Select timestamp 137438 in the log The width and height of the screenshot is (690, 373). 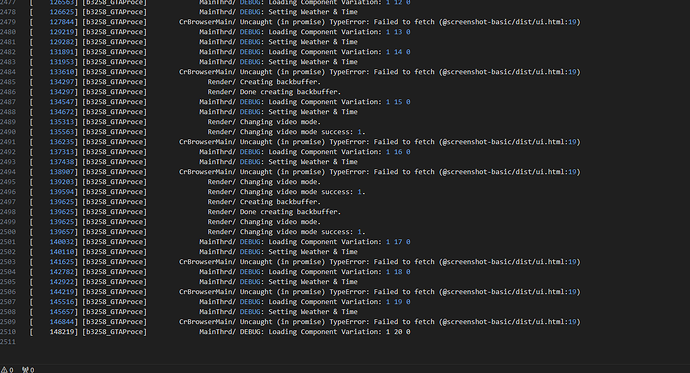point(62,162)
